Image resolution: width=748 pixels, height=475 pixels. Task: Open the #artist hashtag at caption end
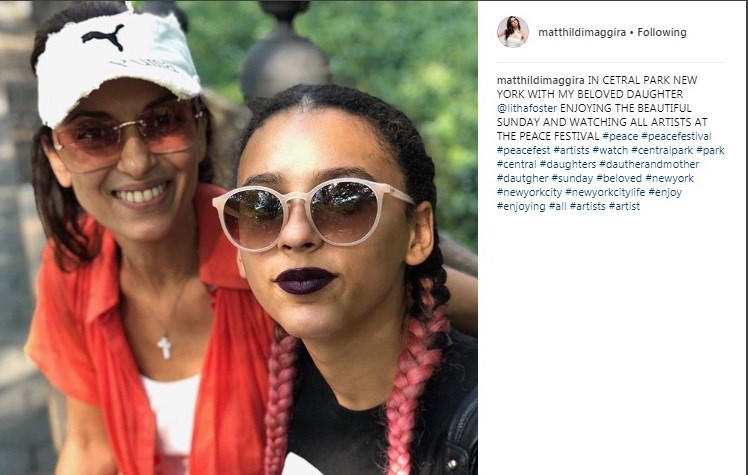[624, 207]
